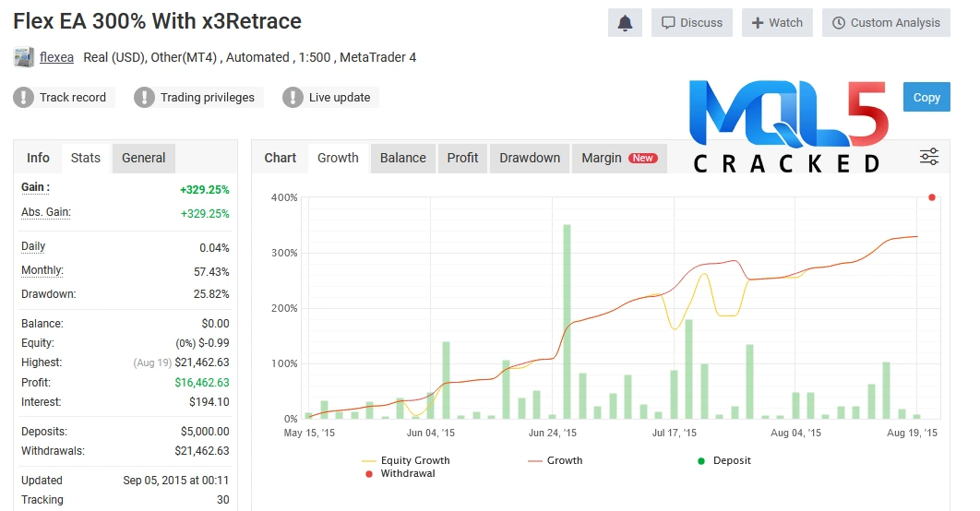Image resolution: width=980 pixels, height=511 pixels.
Task: Click the notification bell icon
Action: (x=625, y=23)
